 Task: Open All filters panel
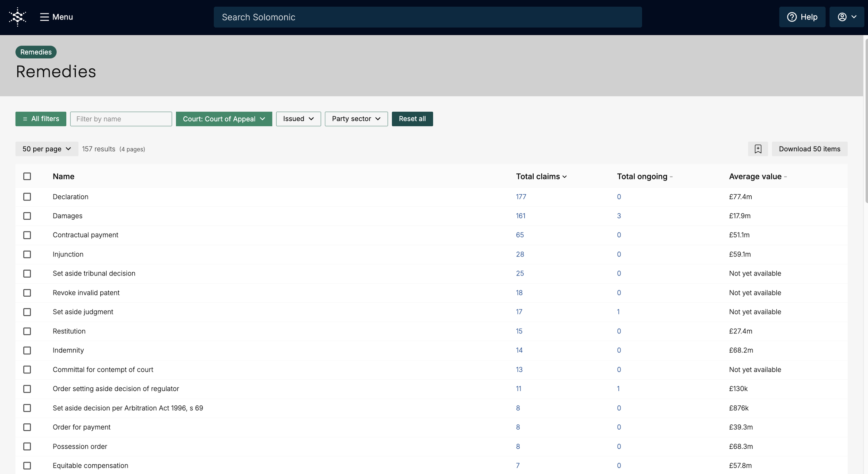pos(41,119)
